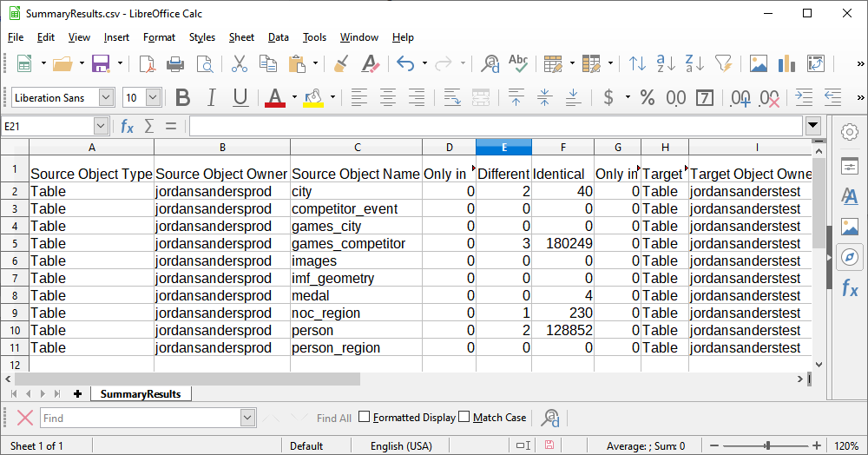Open sidebar Properties deck

[x=850, y=166]
